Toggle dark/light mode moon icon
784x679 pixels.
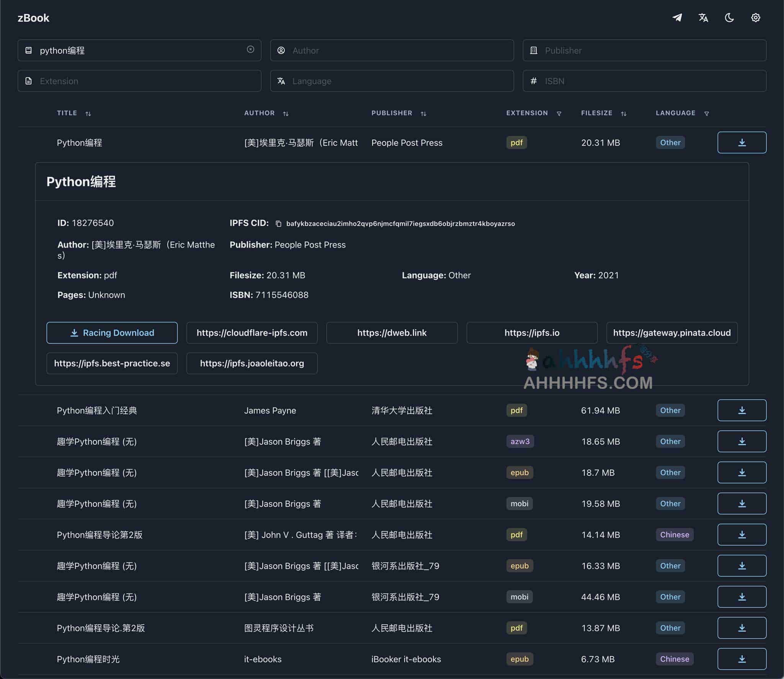(730, 17)
